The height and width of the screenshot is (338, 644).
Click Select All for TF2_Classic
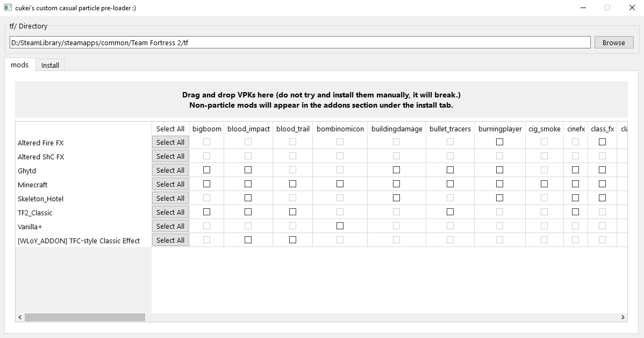click(x=170, y=212)
